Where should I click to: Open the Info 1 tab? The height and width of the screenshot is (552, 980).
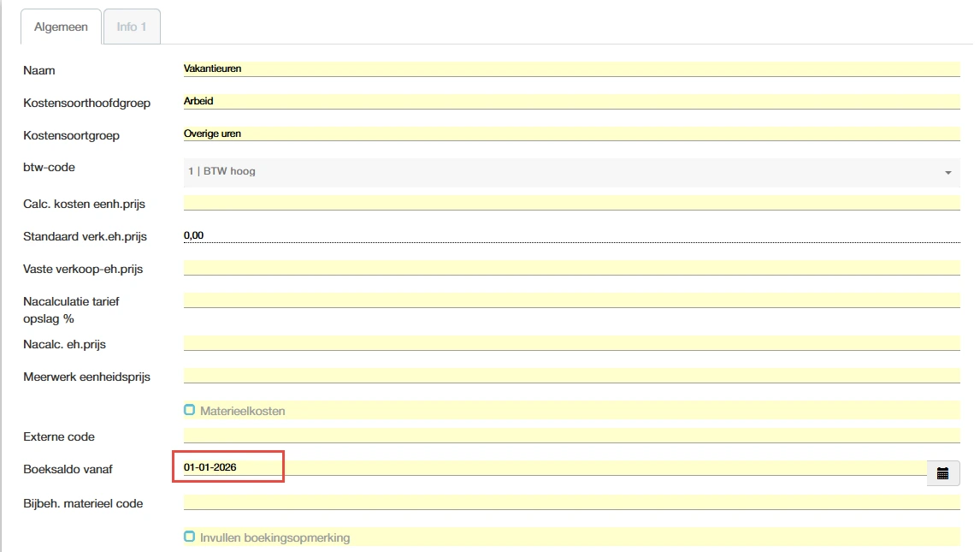click(x=132, y=27)
